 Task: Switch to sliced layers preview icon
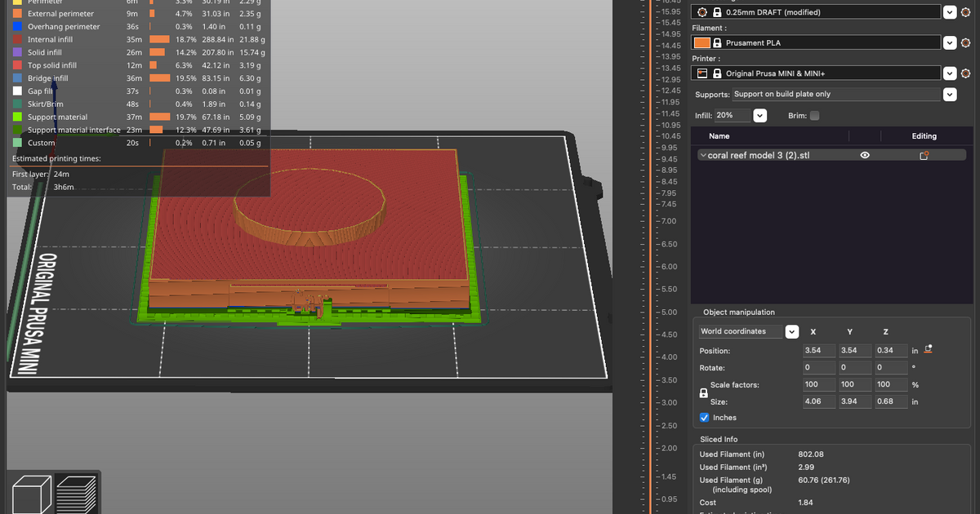pos(76,494)
